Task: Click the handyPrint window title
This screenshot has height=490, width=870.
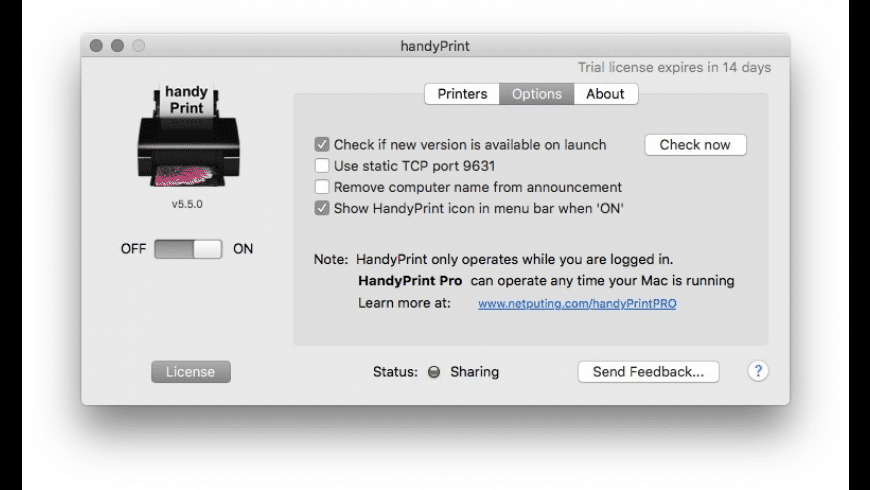Action: pyautogui.click(x=435, y=46)
